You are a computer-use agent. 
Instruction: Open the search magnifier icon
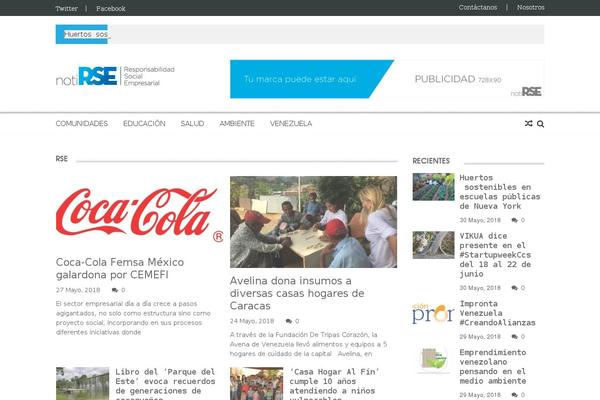pos(540,124)
